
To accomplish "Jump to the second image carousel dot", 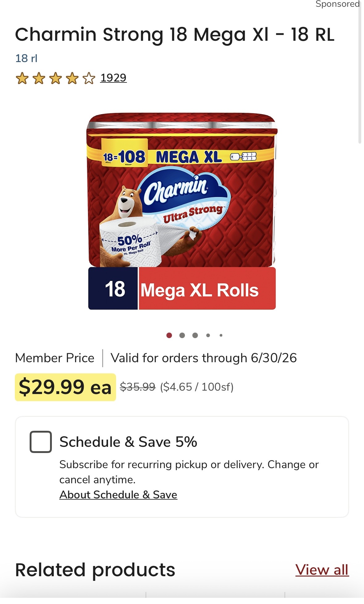I will [x=182, y=335].
